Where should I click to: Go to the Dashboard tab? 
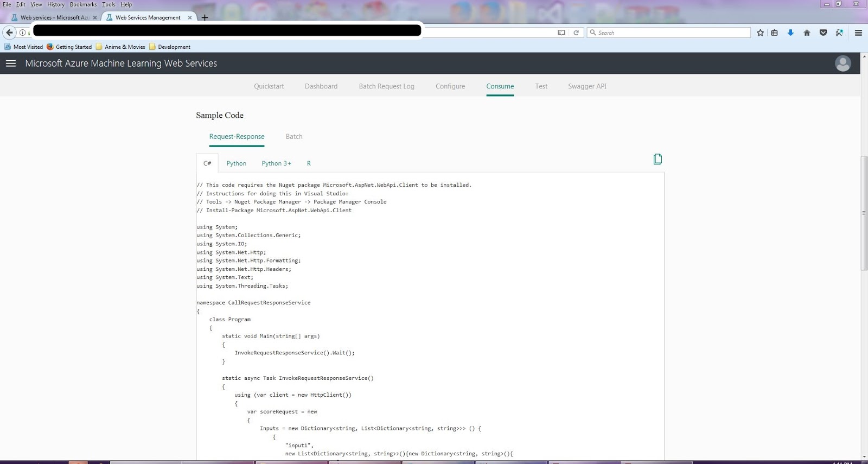(x=321, y=86)
